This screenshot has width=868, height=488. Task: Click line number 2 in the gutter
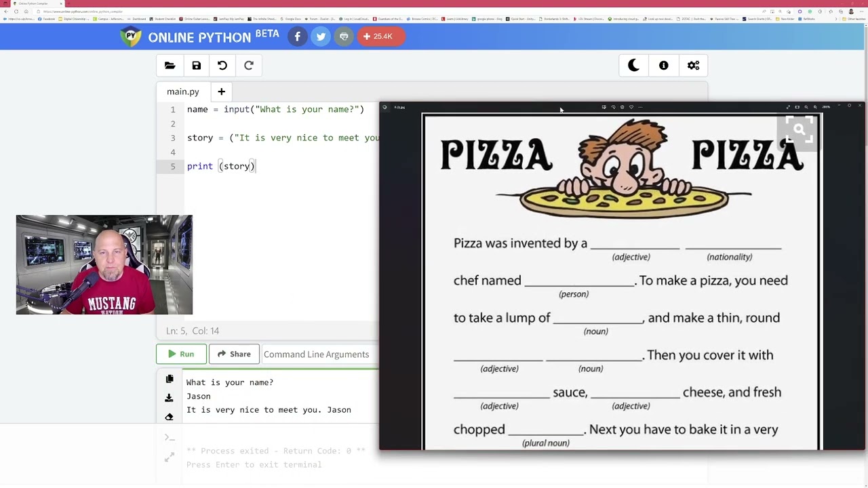pyautogui.click(x=173, y=123)
